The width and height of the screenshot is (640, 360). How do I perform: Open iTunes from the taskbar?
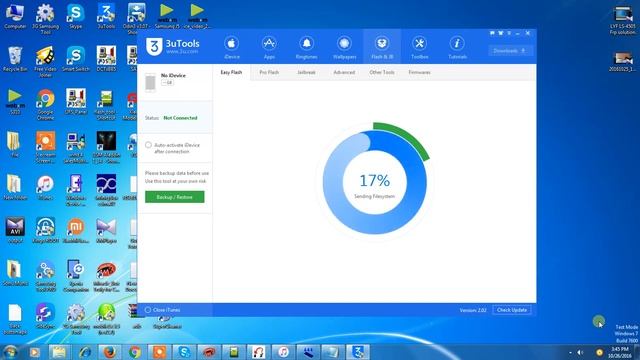pos(283,352)
